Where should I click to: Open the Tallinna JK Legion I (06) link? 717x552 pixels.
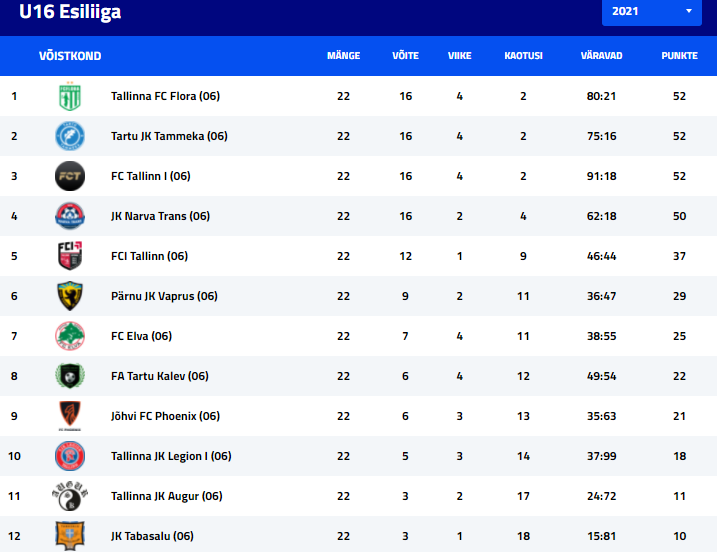tap(171, 456)
